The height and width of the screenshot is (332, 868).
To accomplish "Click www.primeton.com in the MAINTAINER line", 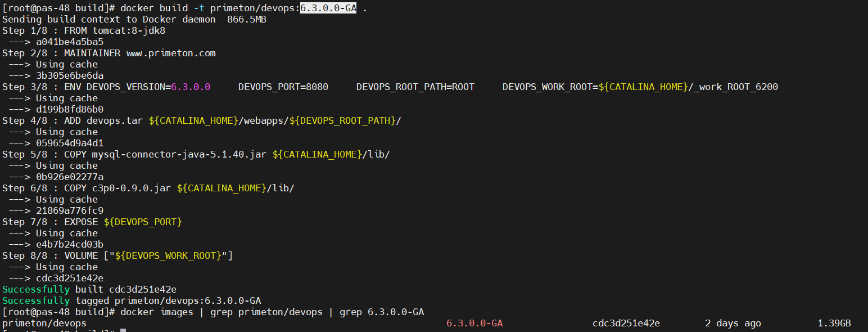I will pyautogui.click(x=171, y=53).
